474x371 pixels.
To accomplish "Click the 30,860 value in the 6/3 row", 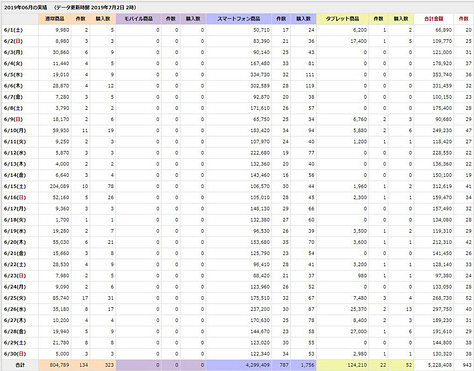I will point(61,52).
